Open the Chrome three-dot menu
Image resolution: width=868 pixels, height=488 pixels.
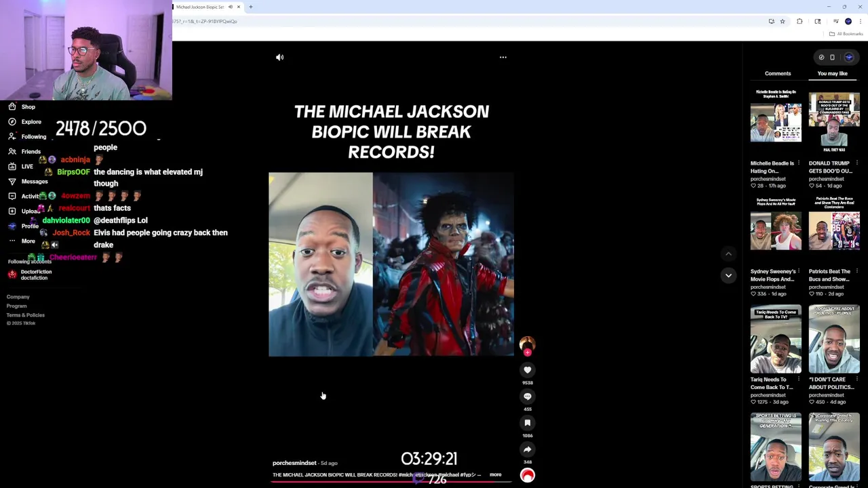(861, 21)
